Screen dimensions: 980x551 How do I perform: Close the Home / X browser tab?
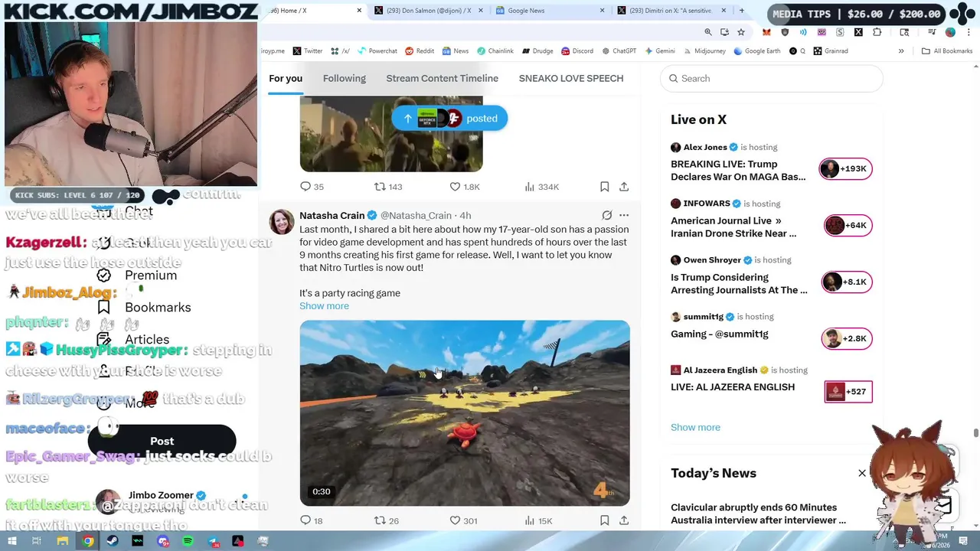359,11
